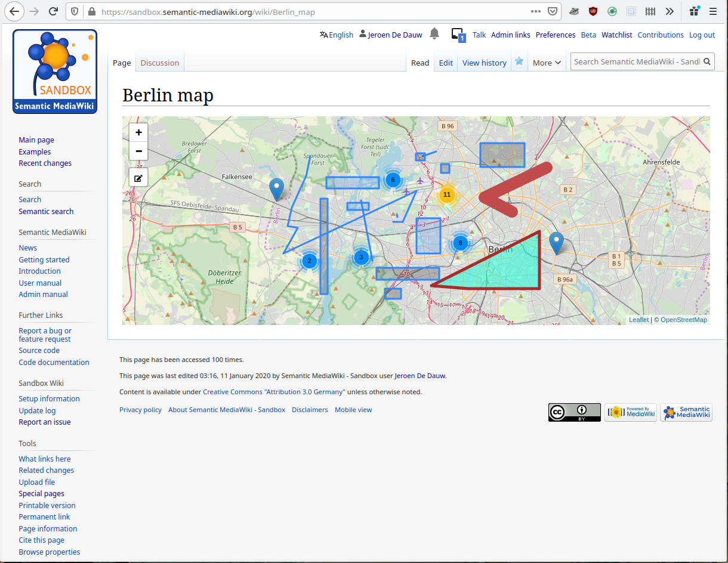Open notices using the inbox icon with badge
This screenshot has height=563, width=728.
[456, 34]
